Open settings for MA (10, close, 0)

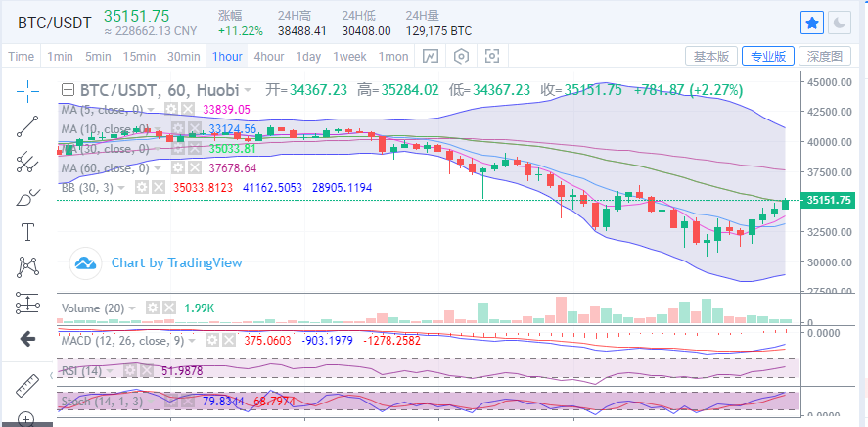[178, 129]
